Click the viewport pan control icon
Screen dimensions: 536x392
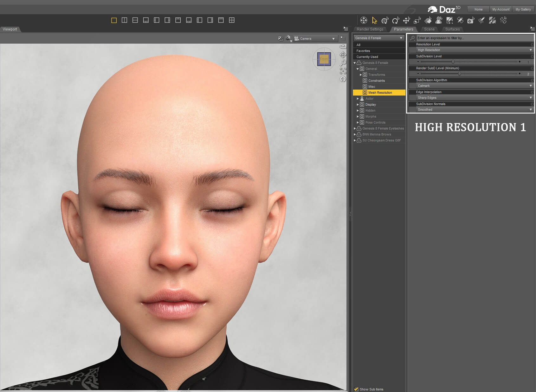343,55
